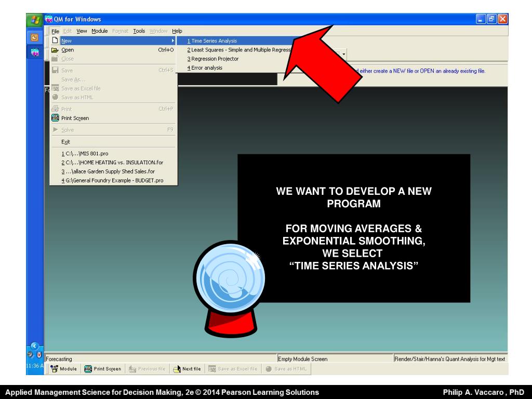
Task: Close the QM for Windows window
Action: pos(502,19)
